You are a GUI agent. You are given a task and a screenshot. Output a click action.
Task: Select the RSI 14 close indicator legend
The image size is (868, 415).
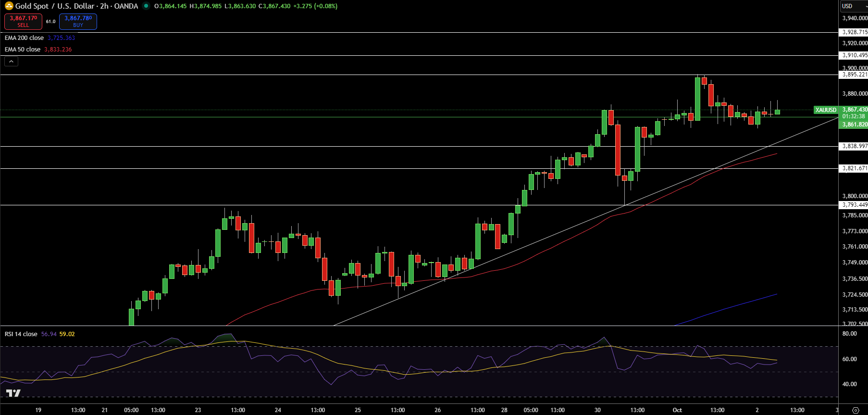pyautogui.click(x=21, y=334)
